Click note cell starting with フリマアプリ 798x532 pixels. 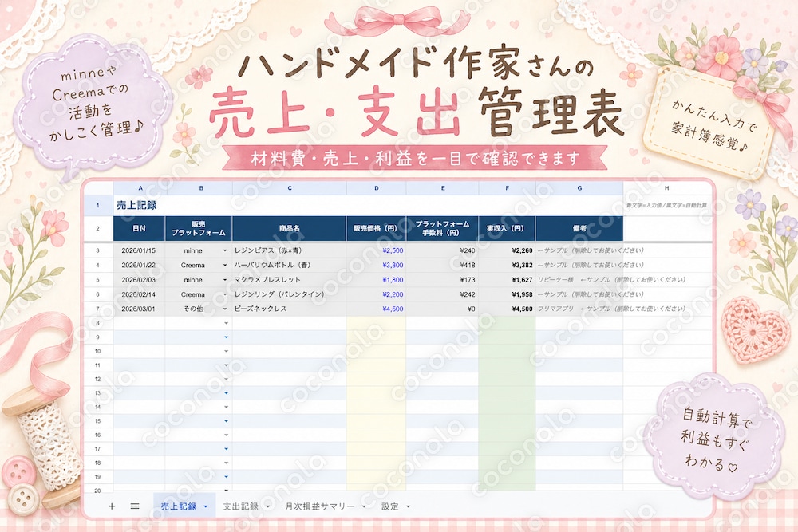coord(579,309)
